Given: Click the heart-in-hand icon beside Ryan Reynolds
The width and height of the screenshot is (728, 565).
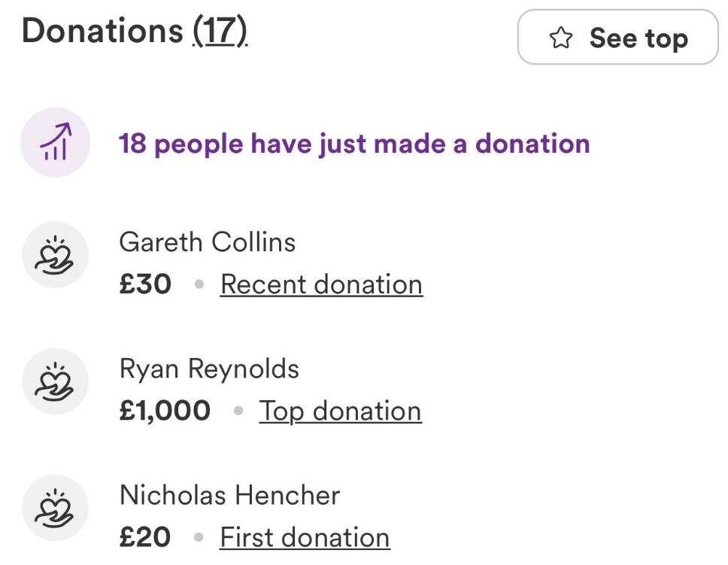Looking at the screenshot, I should click(53, 382).
